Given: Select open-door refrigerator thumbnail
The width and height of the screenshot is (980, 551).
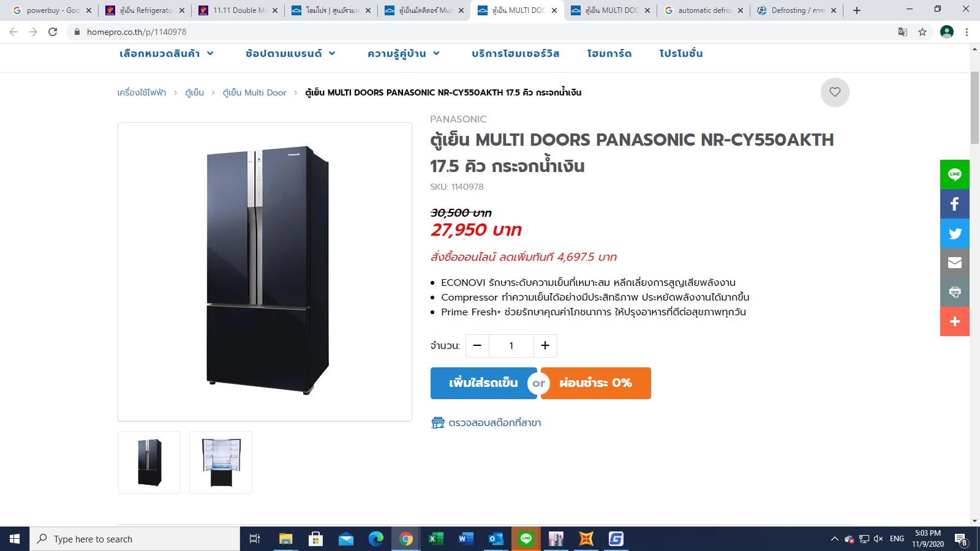Looking at the screenshot, I should [221, 462].
